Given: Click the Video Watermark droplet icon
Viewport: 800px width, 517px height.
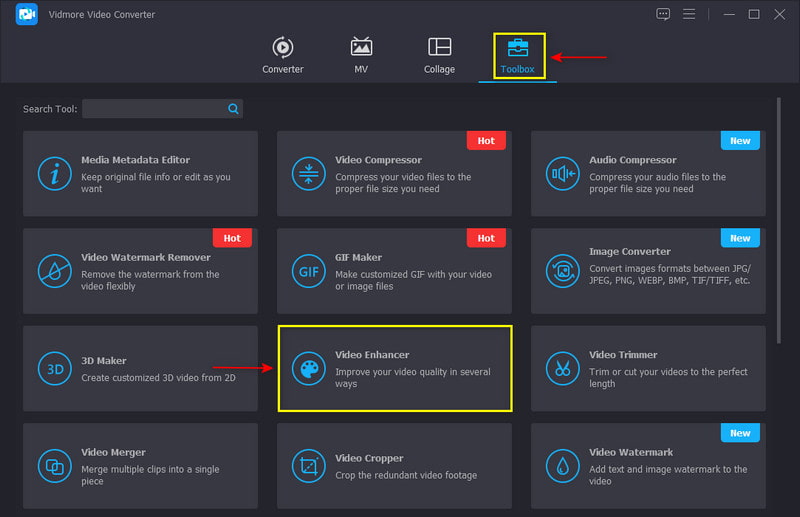Looking at the screenshot, I should click(563, 466).
